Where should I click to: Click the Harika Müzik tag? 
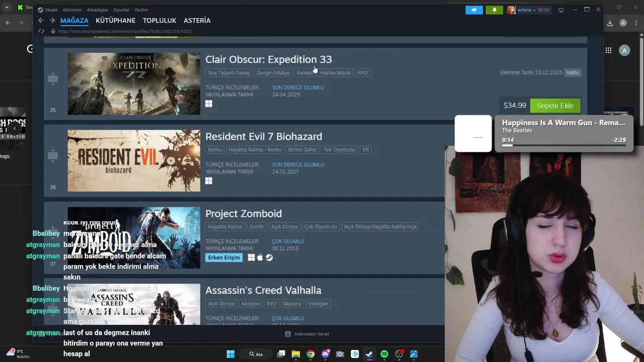click(x=335, y=73)
